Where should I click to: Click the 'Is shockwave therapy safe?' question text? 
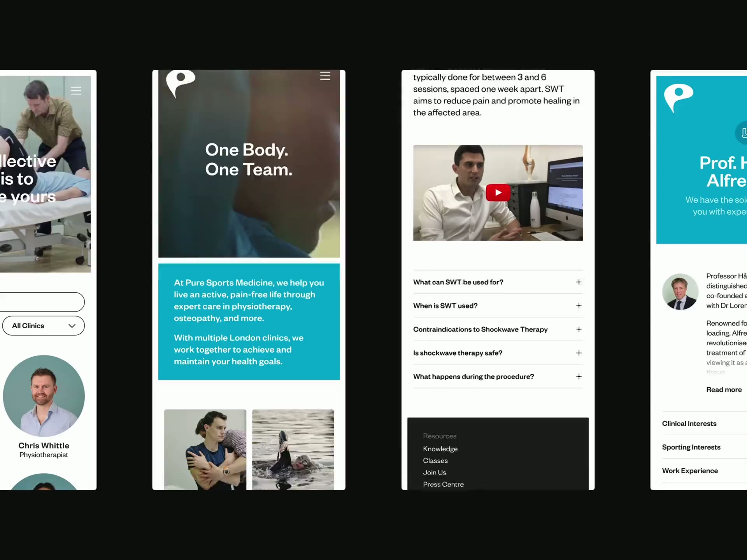(458, 353)
